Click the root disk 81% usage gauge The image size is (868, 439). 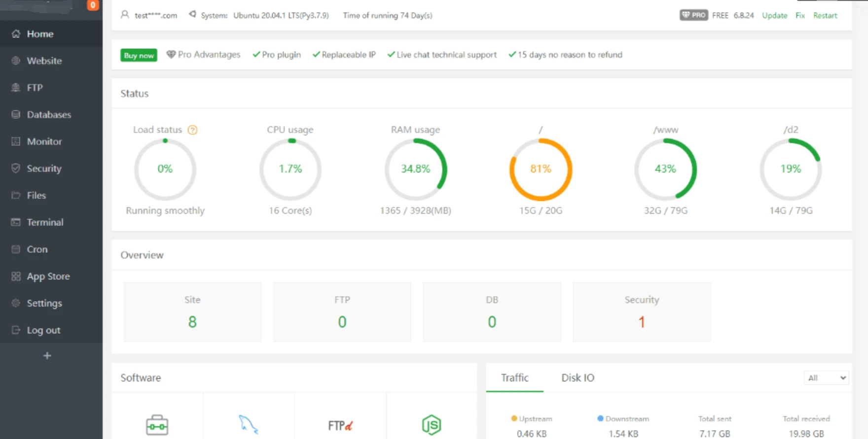[x=541, y=169]
